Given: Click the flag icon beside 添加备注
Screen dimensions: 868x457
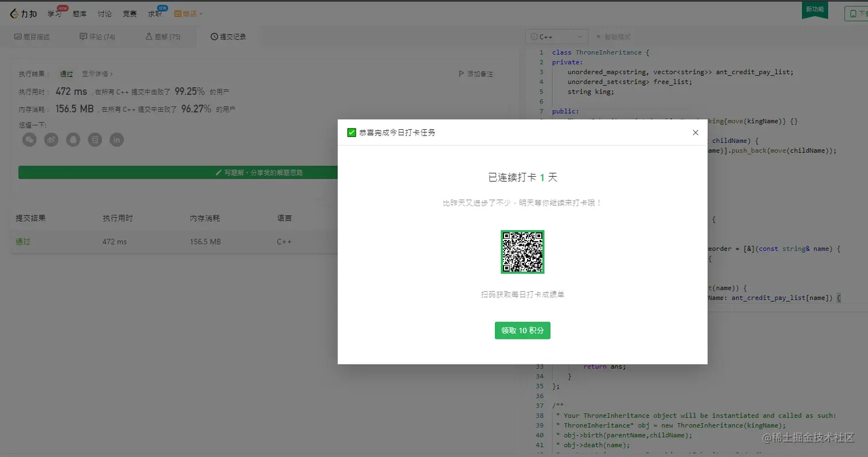Looking at the screenshot, I should point(461,74).
